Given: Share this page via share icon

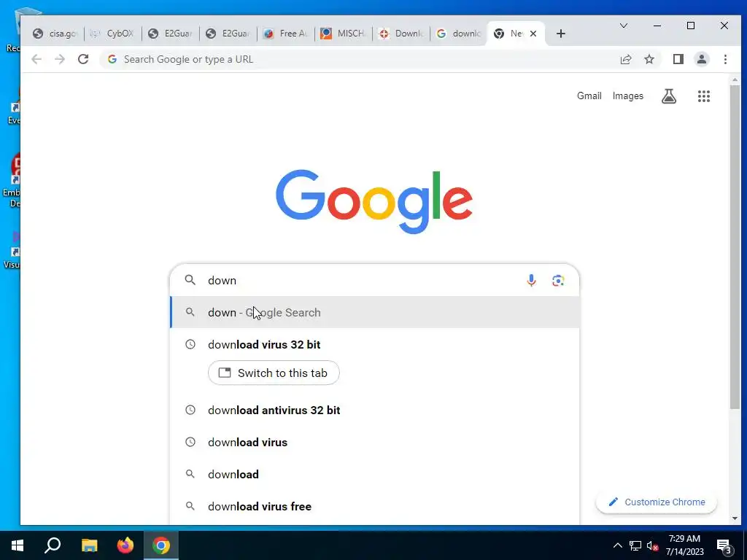Looking at the screenshot, I should [625, 59].
